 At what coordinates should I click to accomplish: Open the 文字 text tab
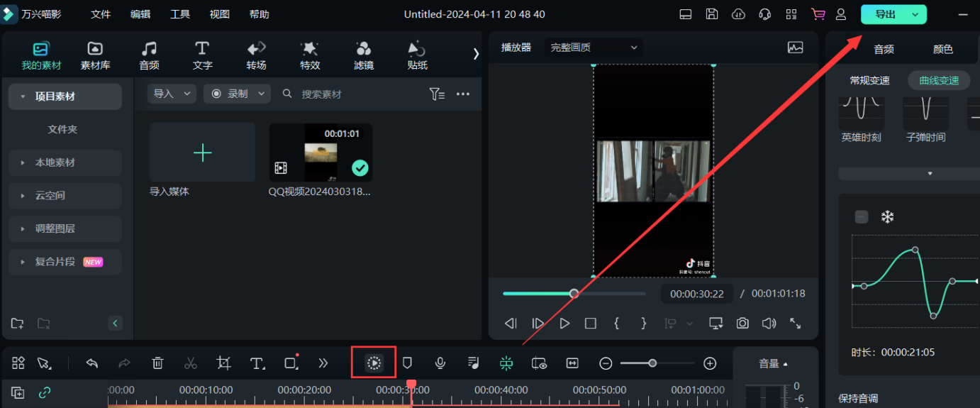202,55
